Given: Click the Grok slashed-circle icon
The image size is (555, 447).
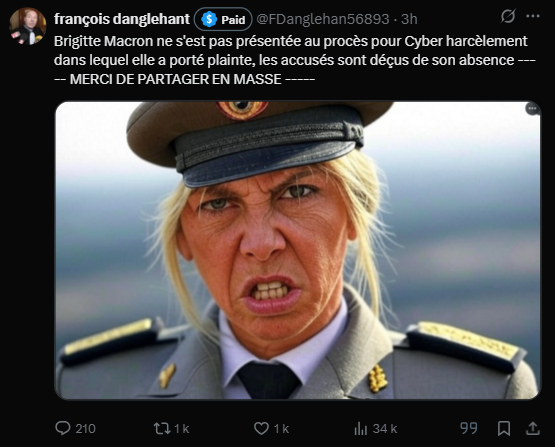Looking at the screenshot, I should point(508,16).
